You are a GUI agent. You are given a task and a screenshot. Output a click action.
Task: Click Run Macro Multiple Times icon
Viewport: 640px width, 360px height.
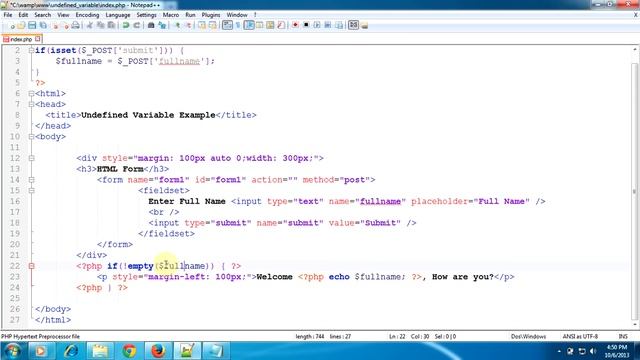pos(327,25)
